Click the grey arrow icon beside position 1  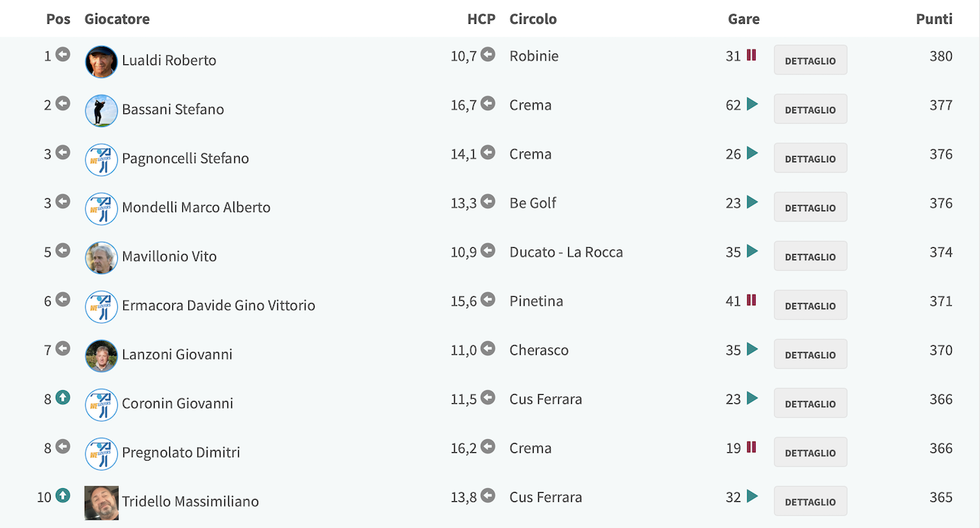point(63,55)
